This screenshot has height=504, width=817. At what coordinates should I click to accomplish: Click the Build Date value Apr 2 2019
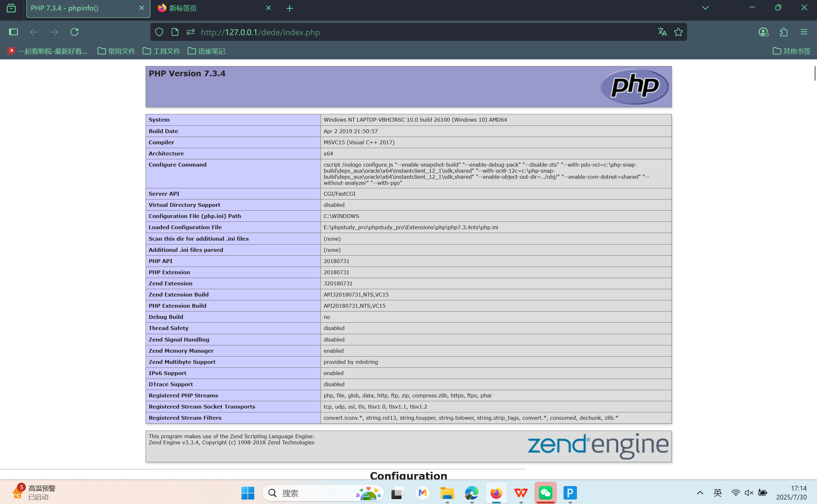click(350, 131)
